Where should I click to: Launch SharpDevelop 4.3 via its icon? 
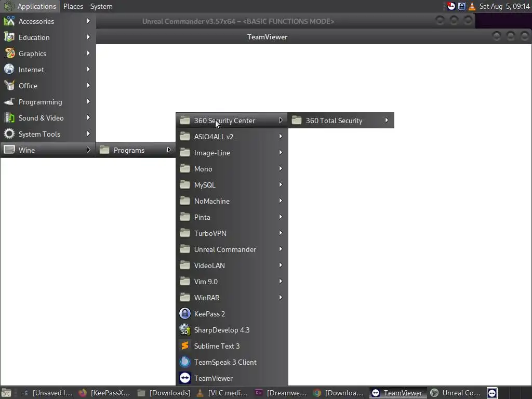pyautogui.click(x=185, y=330)
